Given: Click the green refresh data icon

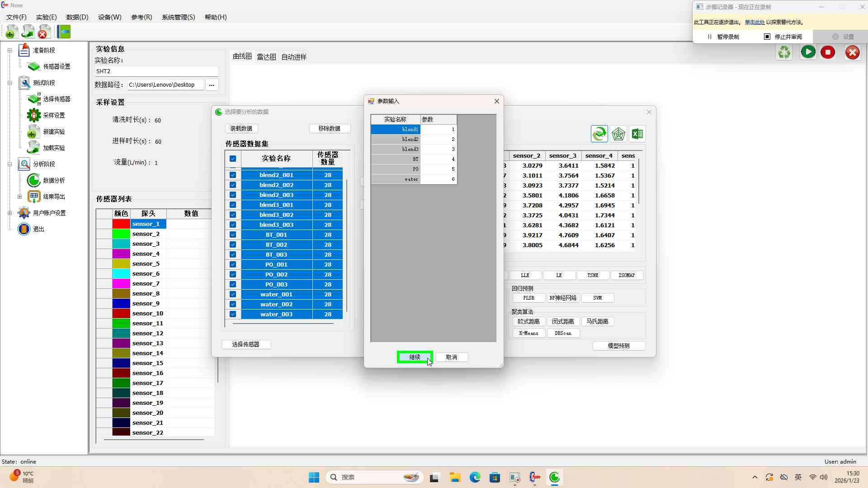Looking at the screenshot, I should (599, 134).
